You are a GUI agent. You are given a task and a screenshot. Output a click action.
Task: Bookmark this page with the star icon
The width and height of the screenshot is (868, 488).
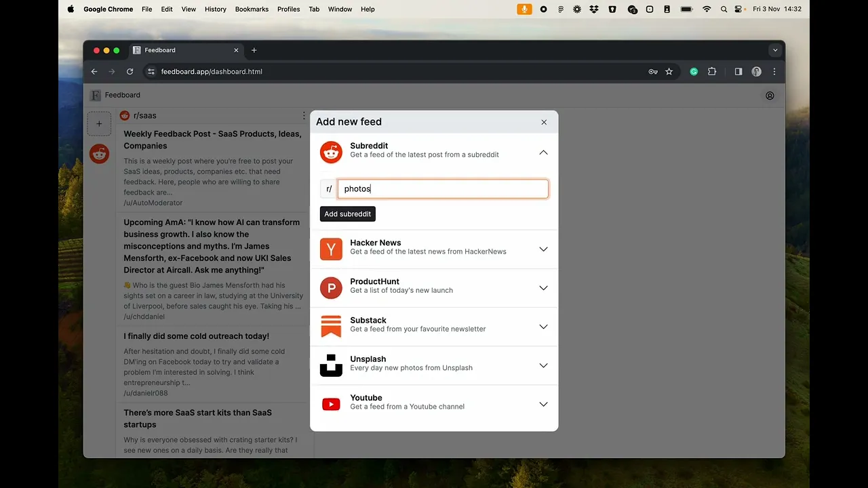coord(669,71)
